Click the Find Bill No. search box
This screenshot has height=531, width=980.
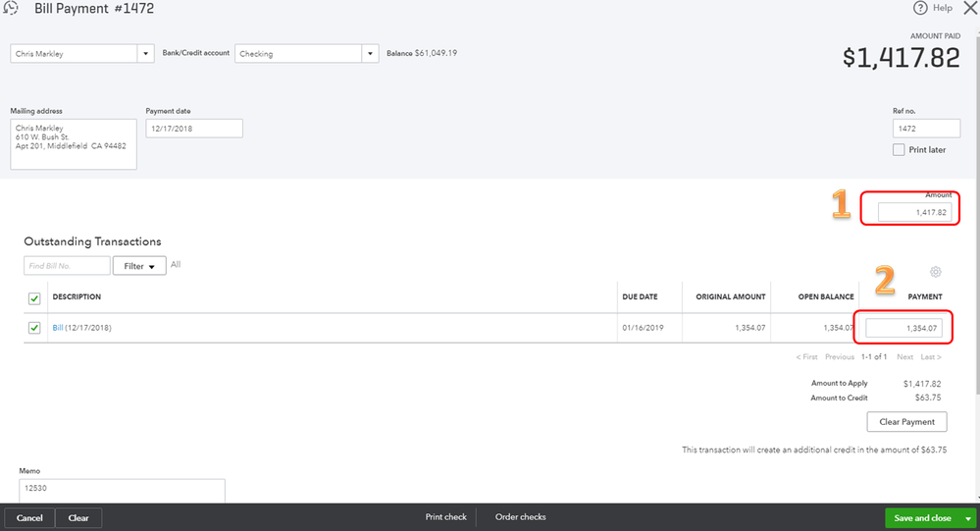coord(67,266)
